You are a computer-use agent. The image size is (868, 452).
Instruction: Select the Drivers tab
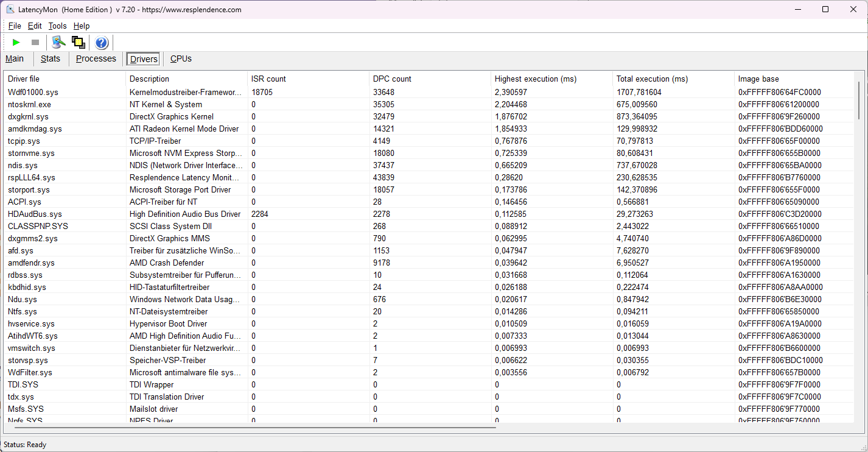pyautogui.click(x=144, y=59)
